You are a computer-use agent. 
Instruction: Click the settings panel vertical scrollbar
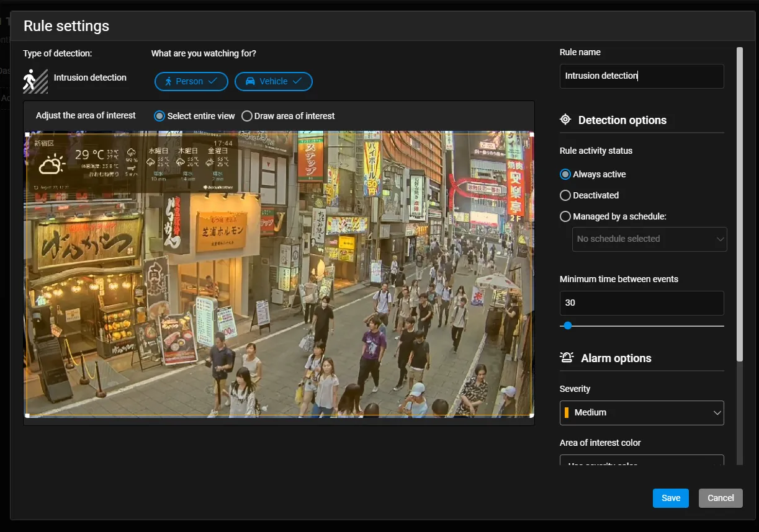739,205
